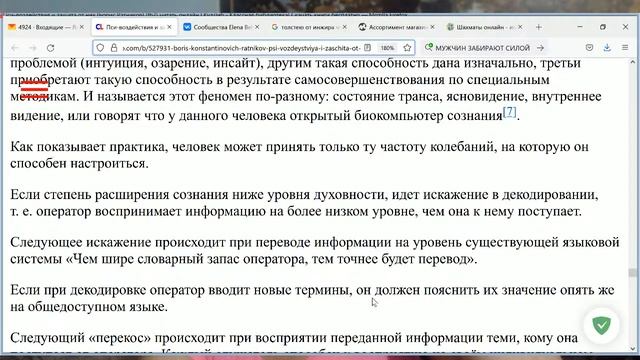
Task: Switch to the Google 'толстею от инжира' tab
Action: (309, 27)
